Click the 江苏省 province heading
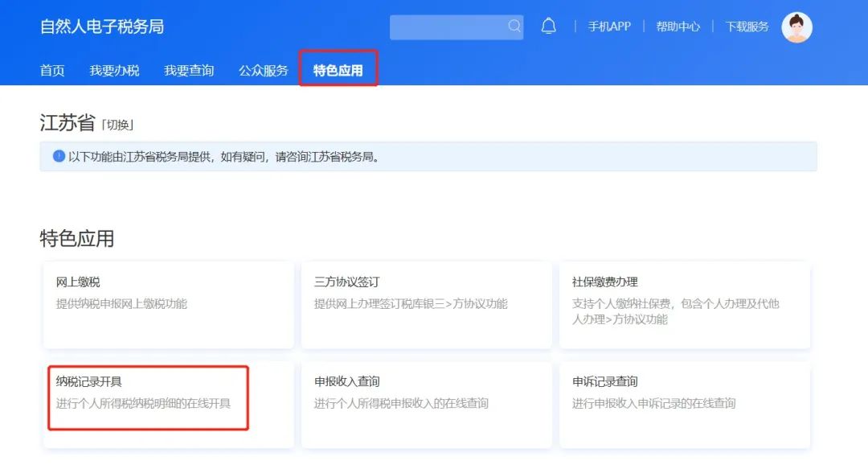The image size is (868, 469). point(68,123)
